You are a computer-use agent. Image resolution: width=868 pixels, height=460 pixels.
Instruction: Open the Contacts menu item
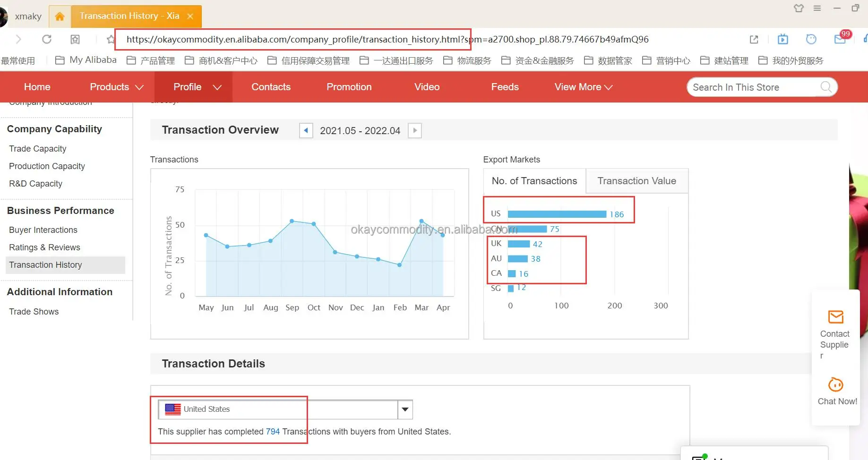[271, 87]
